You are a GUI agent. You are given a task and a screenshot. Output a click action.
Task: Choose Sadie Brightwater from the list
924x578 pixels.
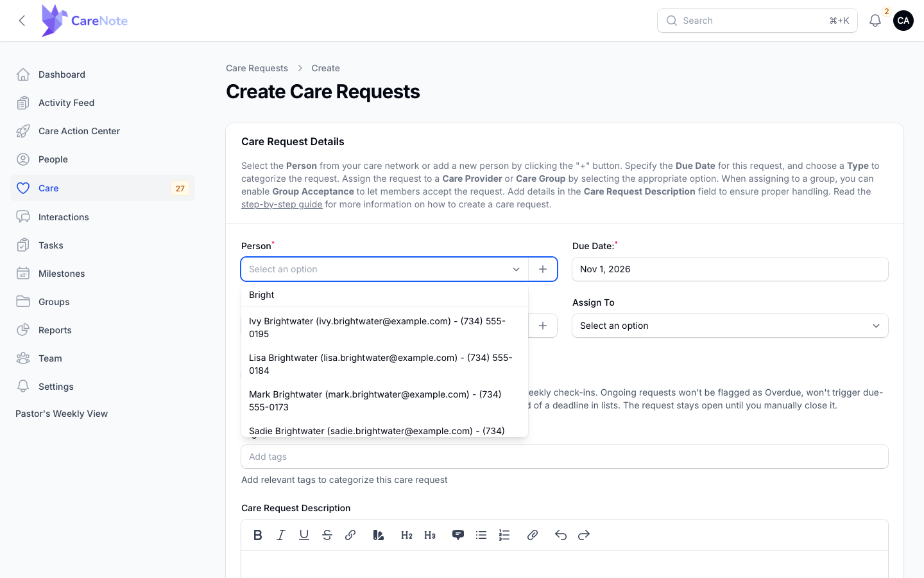point(384,430)
